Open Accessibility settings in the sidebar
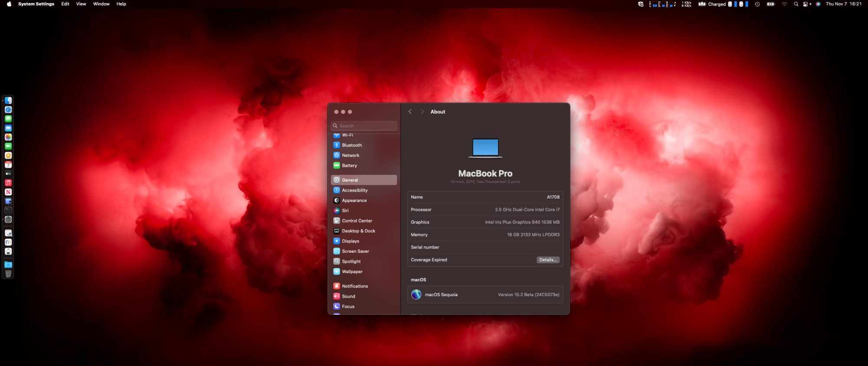Viewport: 868px width, 366px height. click(x=364, y=190)
